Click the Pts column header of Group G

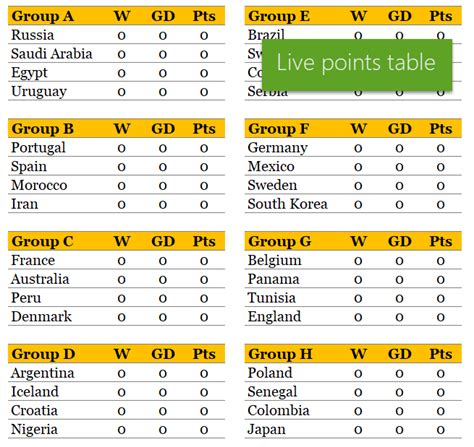440,241
